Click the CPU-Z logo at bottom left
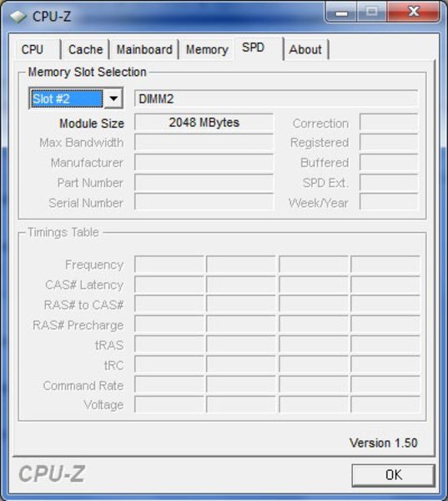The height and width of the screenshot is (501, 448). (52, 473)
